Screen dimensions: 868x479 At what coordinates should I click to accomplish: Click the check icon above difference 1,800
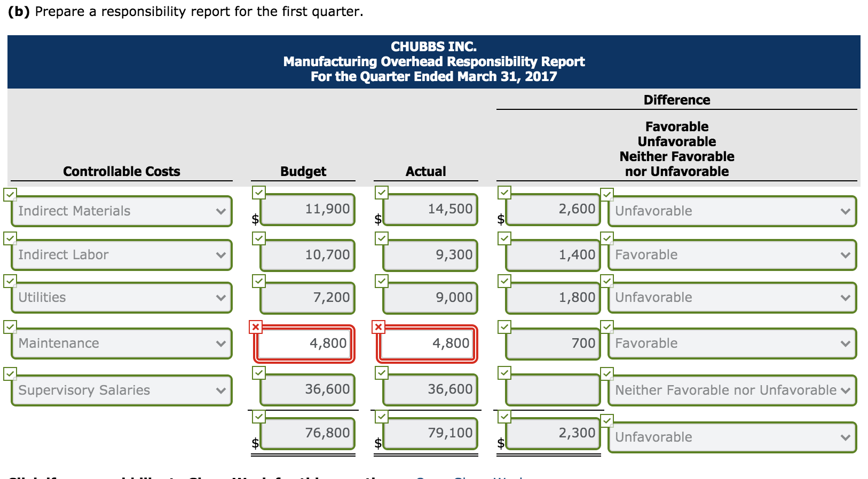pos(504,281)
